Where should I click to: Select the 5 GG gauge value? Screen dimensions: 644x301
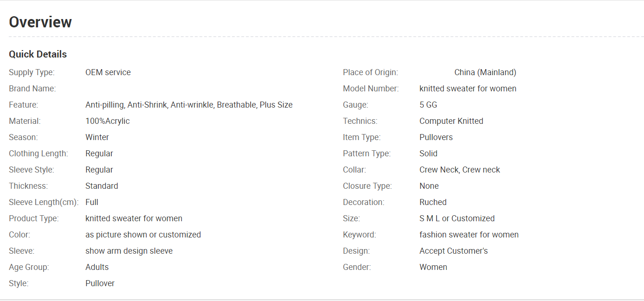click(428, 105)
